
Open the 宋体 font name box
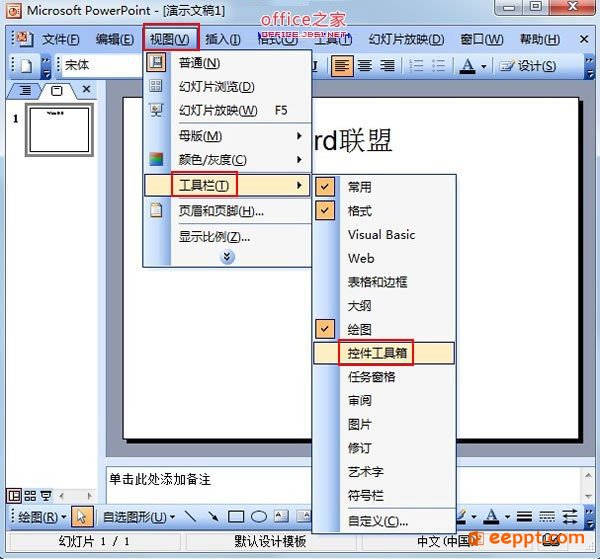point(102,65)
